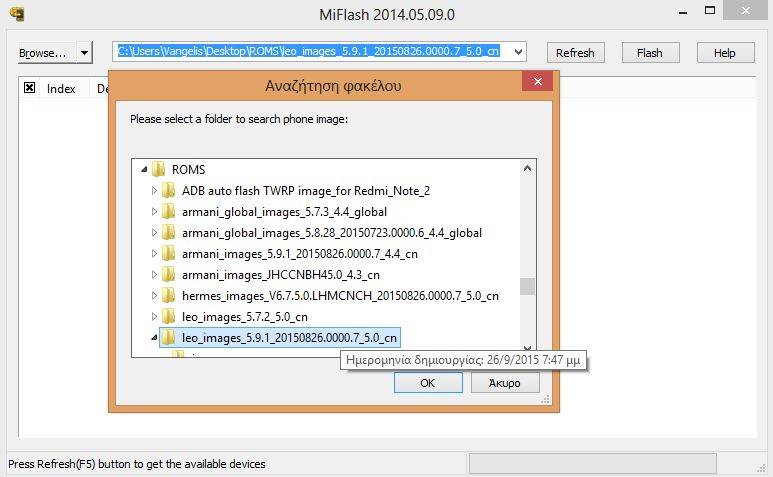Click folder icon of leo_images_5.7.2_5.0_cn
The height and width of the screenshot is (477, 773).
[x=169, y=317]
